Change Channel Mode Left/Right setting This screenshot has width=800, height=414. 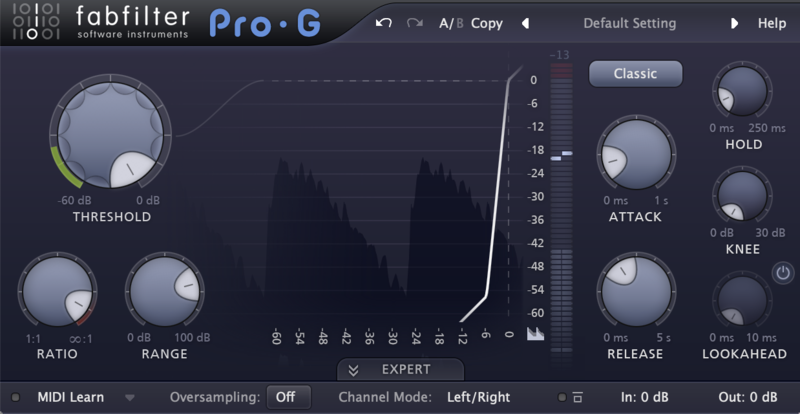[x=478, y=397]
